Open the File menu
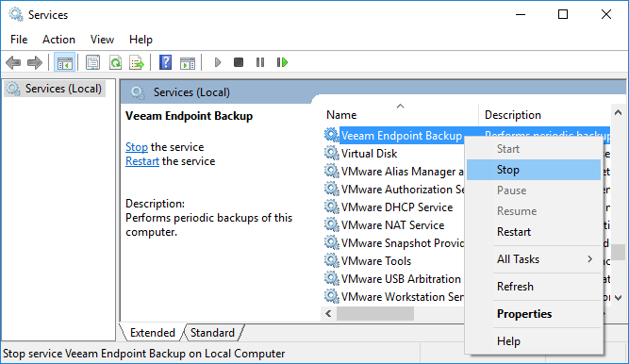The image size is (629, 364). click(x=19, y=40)
